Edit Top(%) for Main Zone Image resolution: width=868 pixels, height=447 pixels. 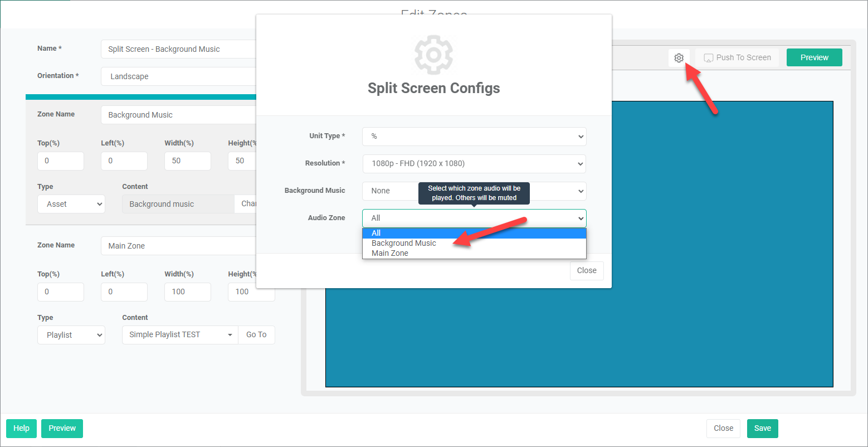pos(61,291)
